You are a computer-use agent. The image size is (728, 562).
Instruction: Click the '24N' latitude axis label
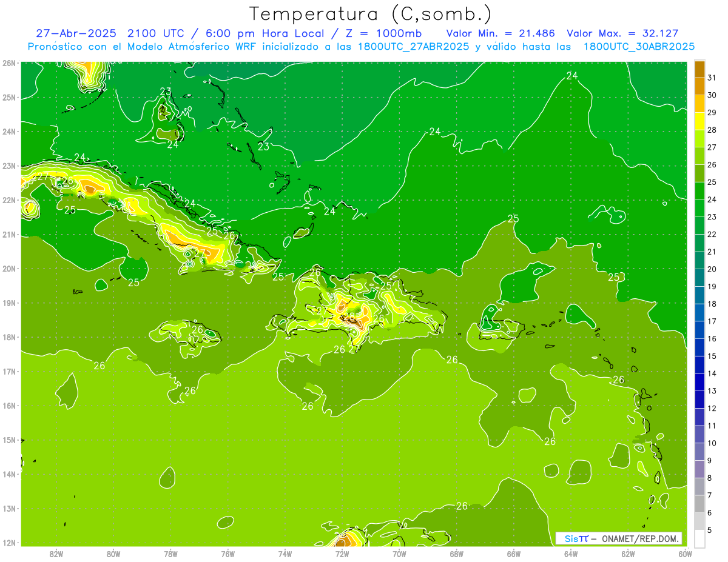pos(9,132)
